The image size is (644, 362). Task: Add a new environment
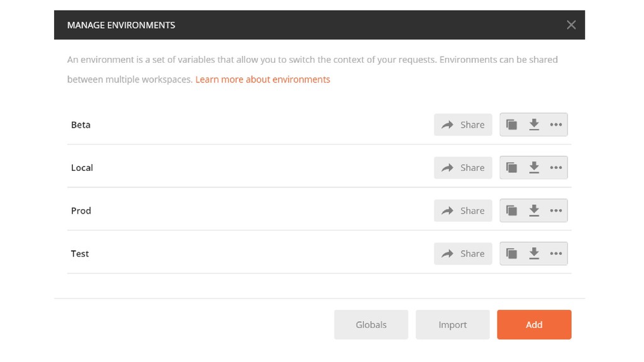(534, 325)
